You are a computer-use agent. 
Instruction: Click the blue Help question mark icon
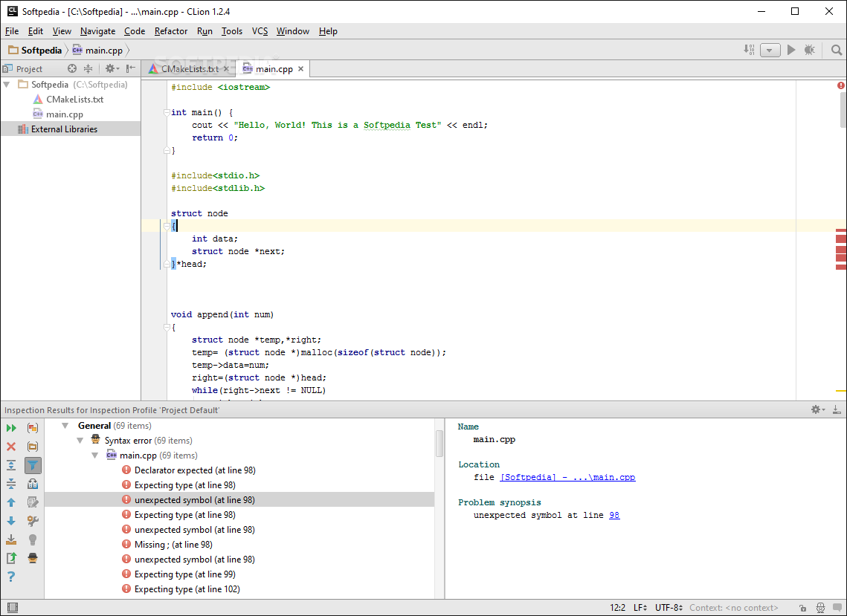click(11, 577)
